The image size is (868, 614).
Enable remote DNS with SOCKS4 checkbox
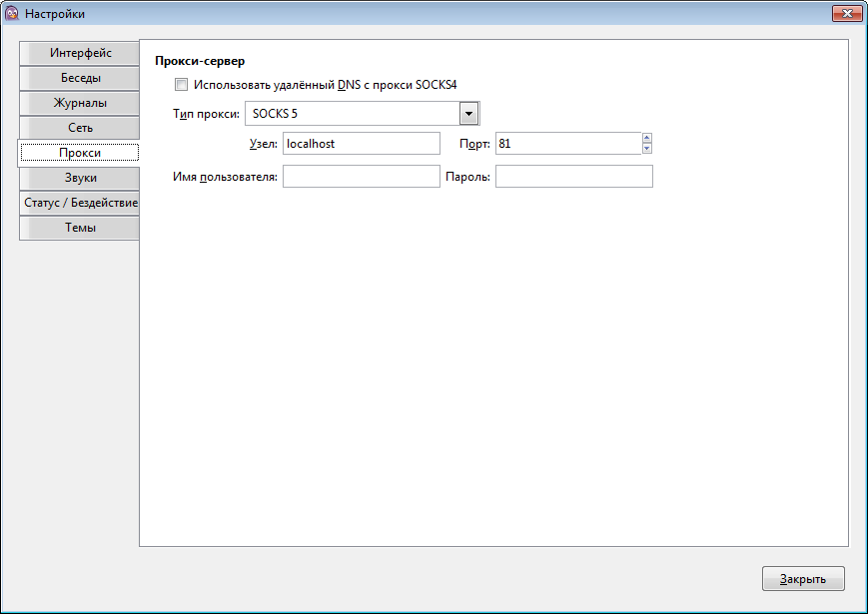181,85
